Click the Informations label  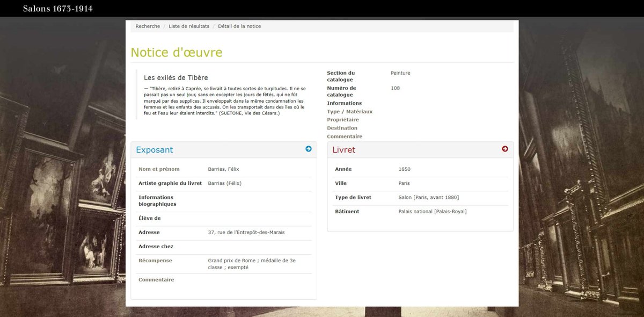click(x=345, y=103)
